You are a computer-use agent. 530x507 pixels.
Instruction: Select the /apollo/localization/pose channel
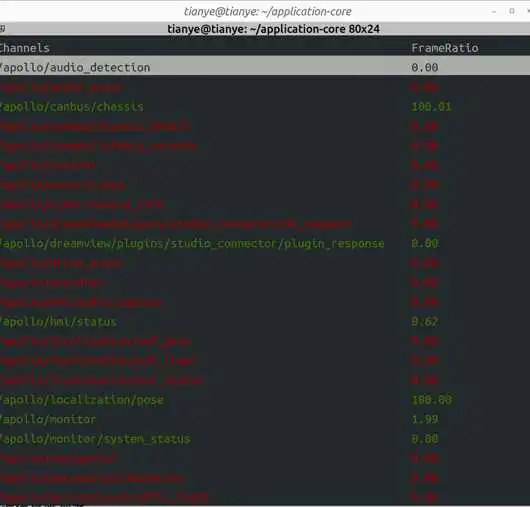pyautogui.click(x=82, y=400)
